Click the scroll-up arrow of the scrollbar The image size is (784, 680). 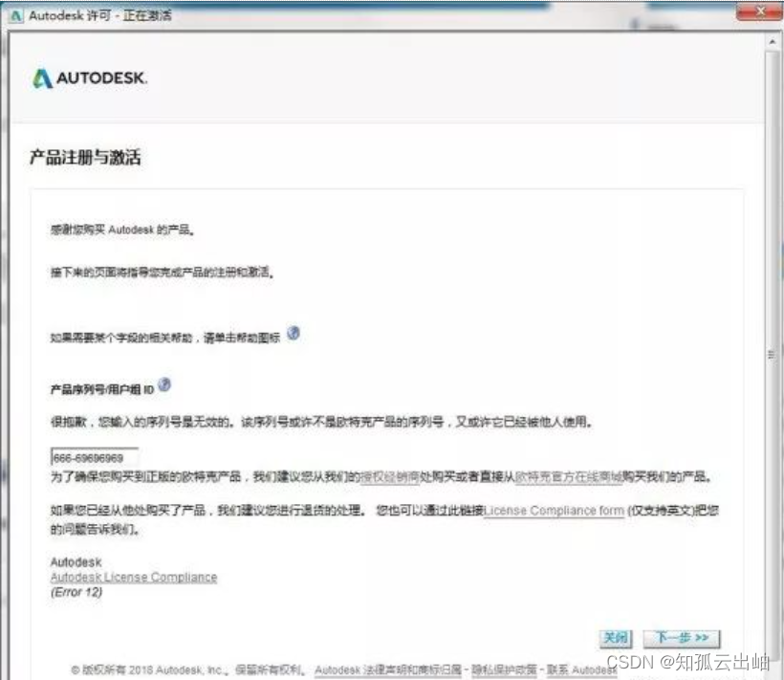point(773,42)
